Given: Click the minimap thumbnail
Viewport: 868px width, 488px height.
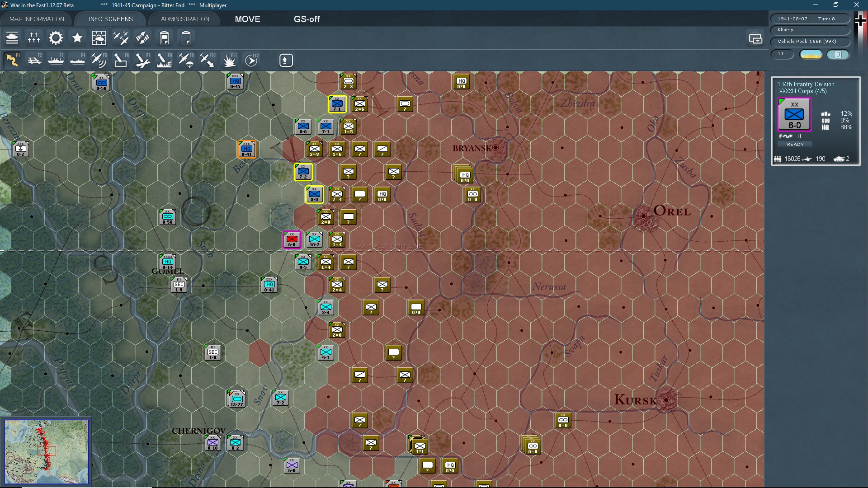Looking at the screenshot, I should point(47,451).
